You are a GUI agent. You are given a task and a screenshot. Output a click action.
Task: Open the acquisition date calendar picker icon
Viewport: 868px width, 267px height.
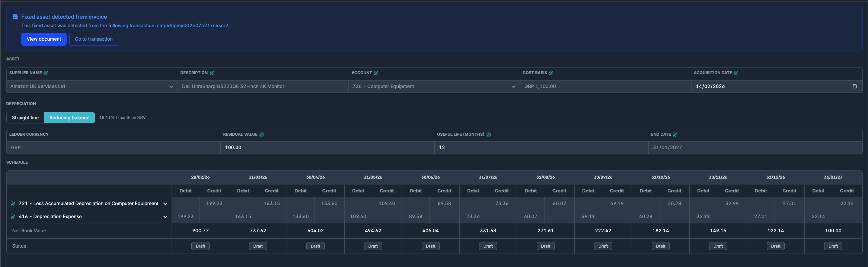point(855,86)
